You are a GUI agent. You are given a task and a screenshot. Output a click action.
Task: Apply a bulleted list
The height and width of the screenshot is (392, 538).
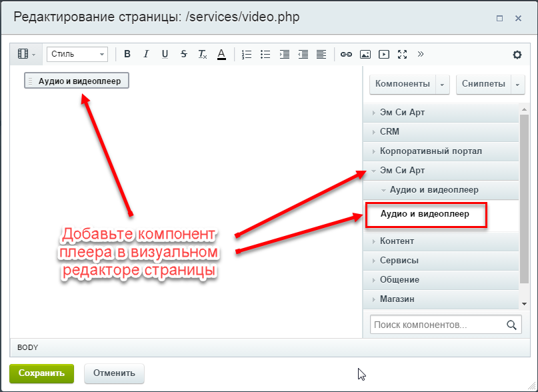pyautogui.click(x=264, y=54)
